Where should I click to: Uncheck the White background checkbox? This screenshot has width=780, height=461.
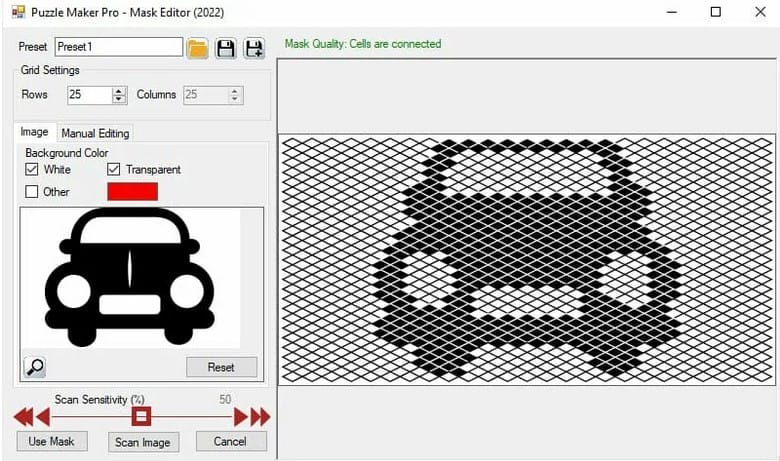[x=32, y=170]
